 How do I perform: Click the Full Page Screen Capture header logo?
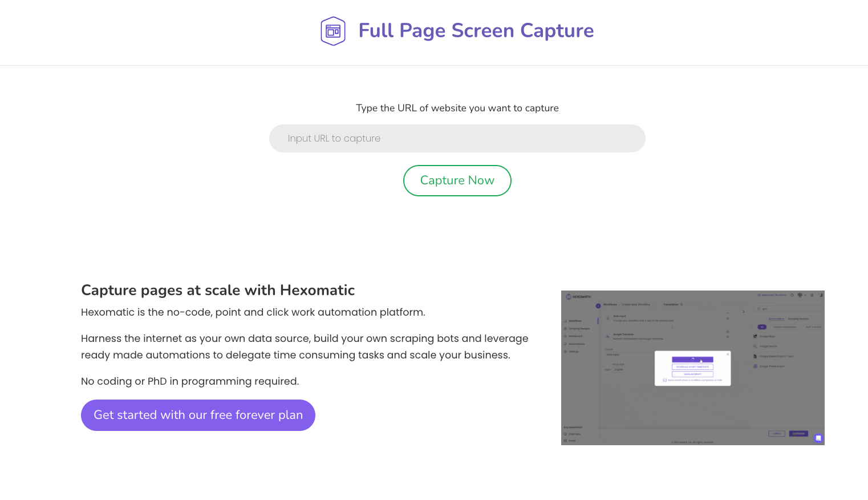tap(333, 31)
